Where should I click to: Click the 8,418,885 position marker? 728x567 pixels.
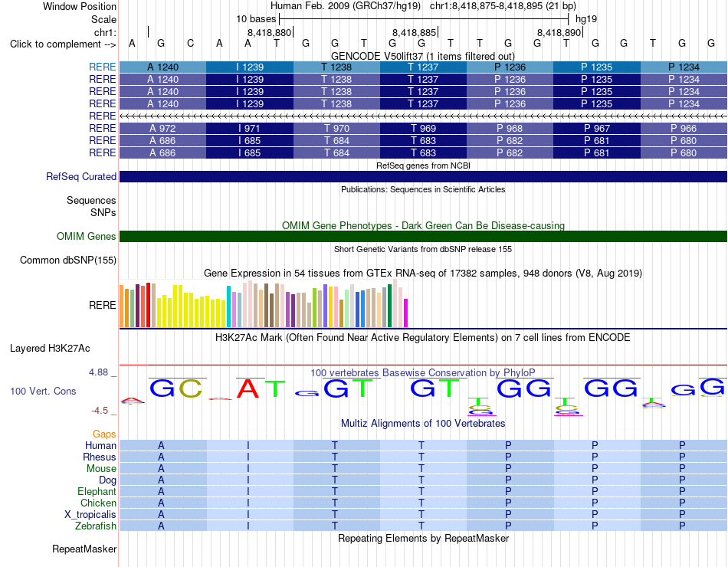tap(415, 32)
